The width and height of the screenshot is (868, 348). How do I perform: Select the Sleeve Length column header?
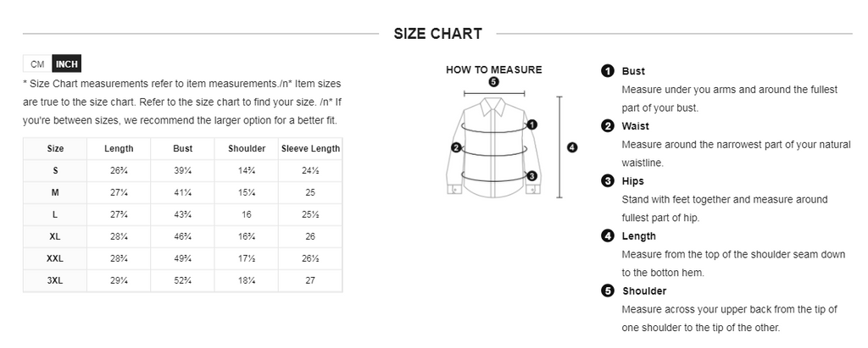tap(310, 148)
